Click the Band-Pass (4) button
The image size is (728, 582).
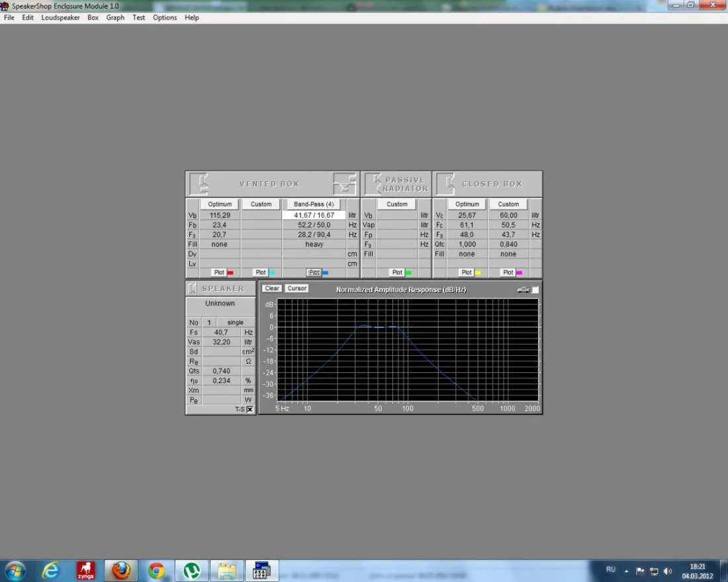(314, 204)
